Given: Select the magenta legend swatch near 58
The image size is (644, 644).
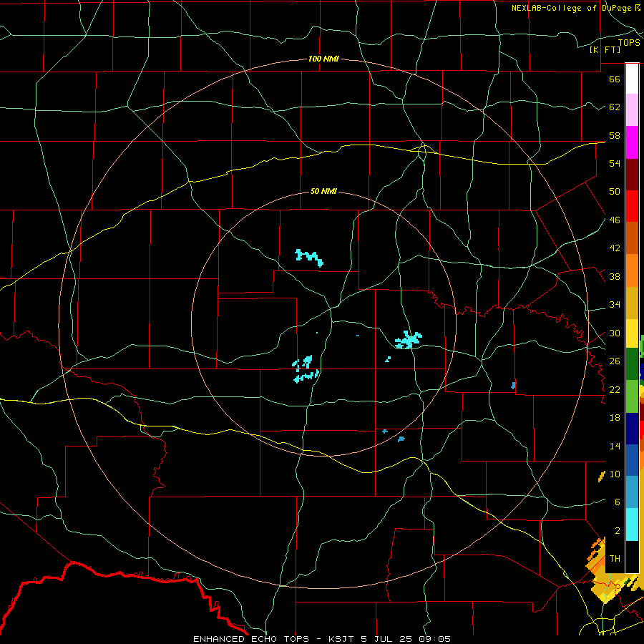Looking at the screenshot, I should point(632,142).
